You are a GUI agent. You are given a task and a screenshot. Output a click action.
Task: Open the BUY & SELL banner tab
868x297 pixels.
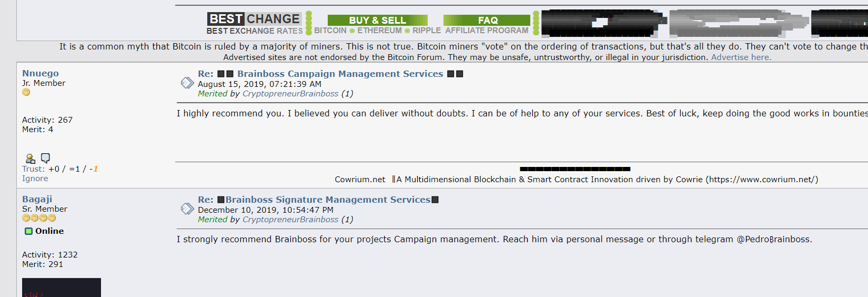click(378, 20)
